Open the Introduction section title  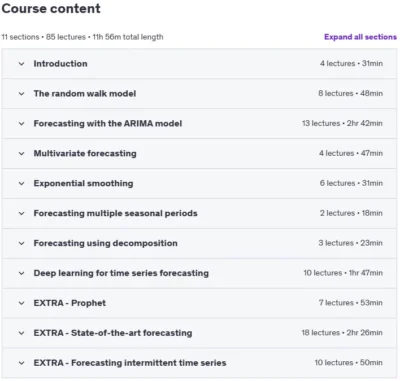coord(60,64)
